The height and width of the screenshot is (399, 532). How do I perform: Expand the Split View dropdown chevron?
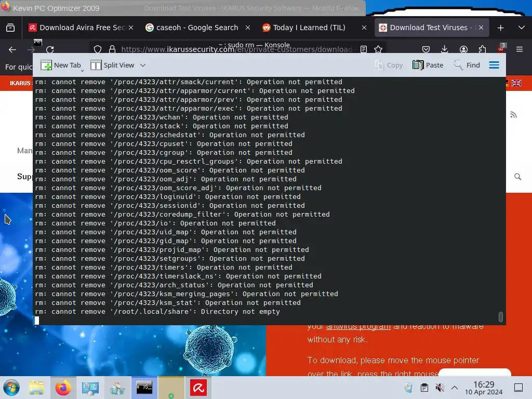143,65
